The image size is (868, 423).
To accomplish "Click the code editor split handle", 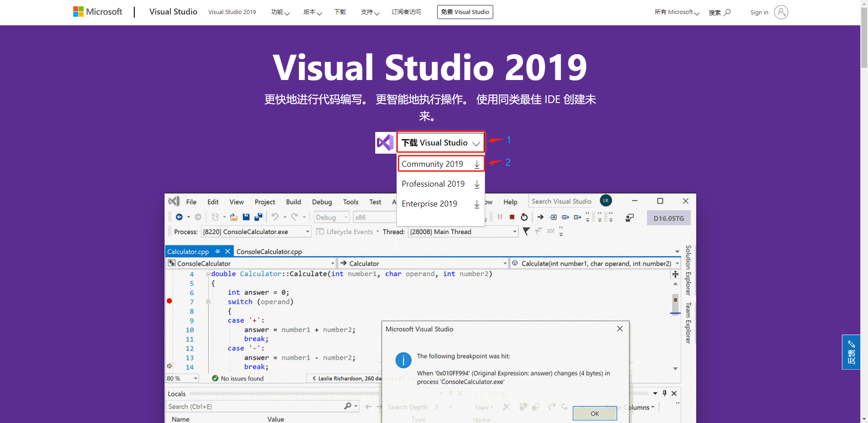I will pos(675,274).
